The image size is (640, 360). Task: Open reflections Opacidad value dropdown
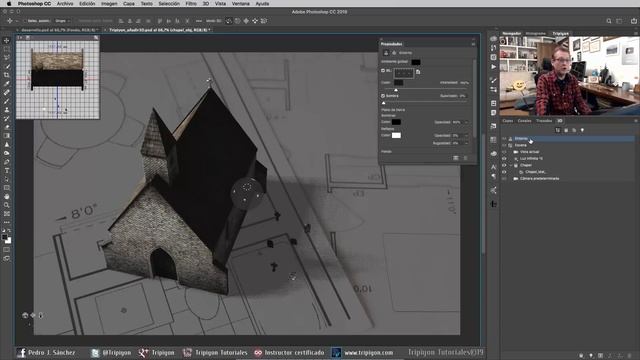(x=467, y=135)
